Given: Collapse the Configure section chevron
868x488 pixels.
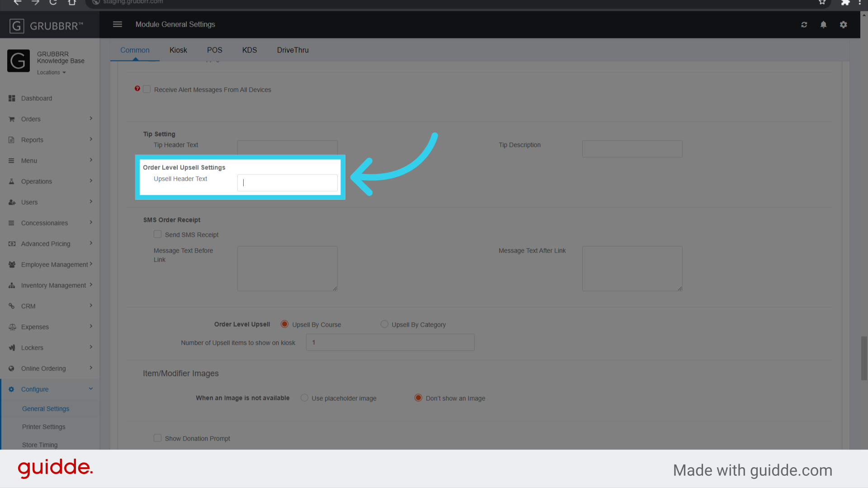Looking at the screenshot, I should (91, 389).
